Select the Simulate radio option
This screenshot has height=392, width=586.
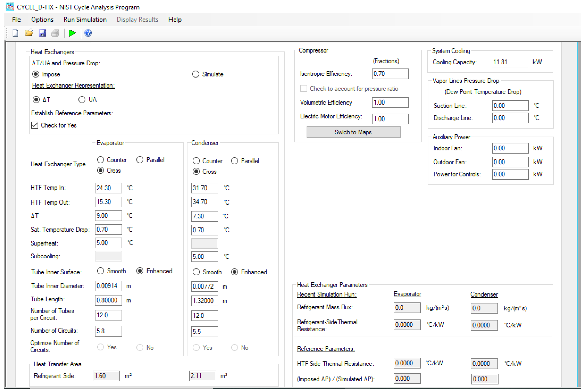pyautogui.click(x=196, y=74)
